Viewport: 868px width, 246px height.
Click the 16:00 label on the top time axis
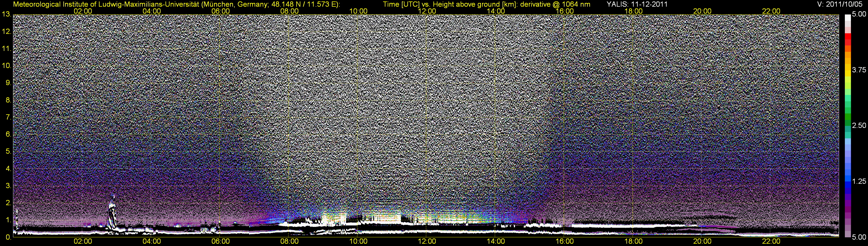[565, 11]
